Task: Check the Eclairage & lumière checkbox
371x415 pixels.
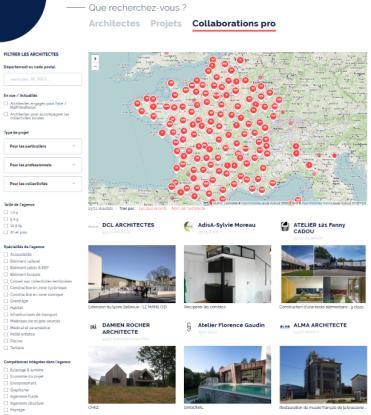Action: tap(6, 370)
